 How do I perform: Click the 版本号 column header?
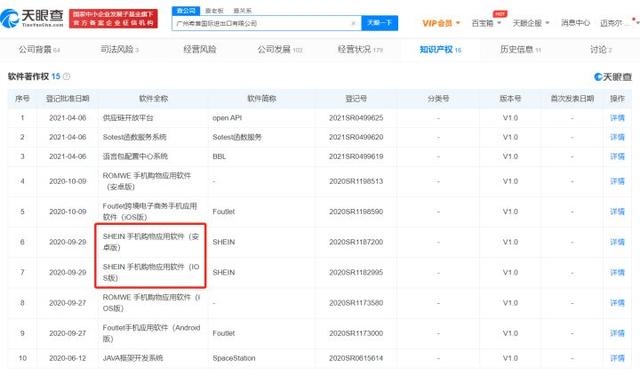510,98
